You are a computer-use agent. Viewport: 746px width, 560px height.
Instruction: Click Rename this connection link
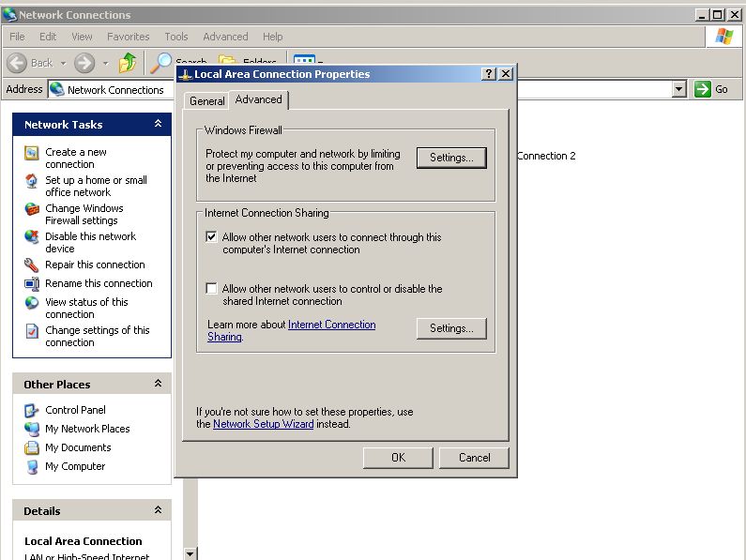point(99,283)
